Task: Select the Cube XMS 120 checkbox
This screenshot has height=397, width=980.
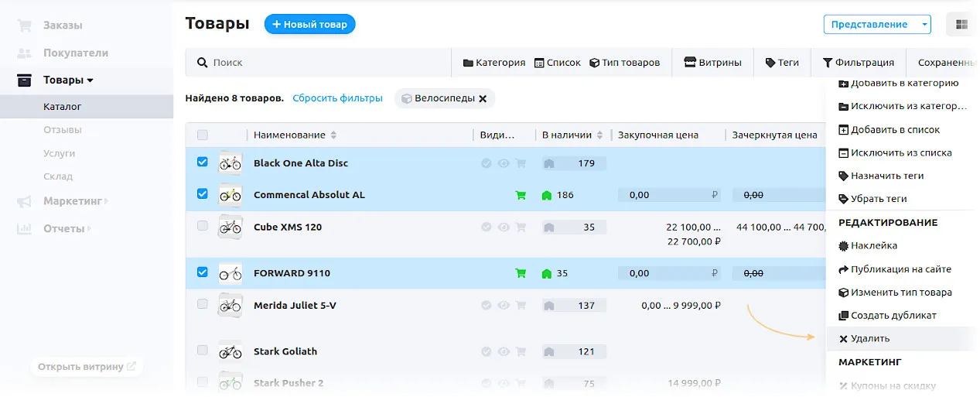Action: coord(203,226)
